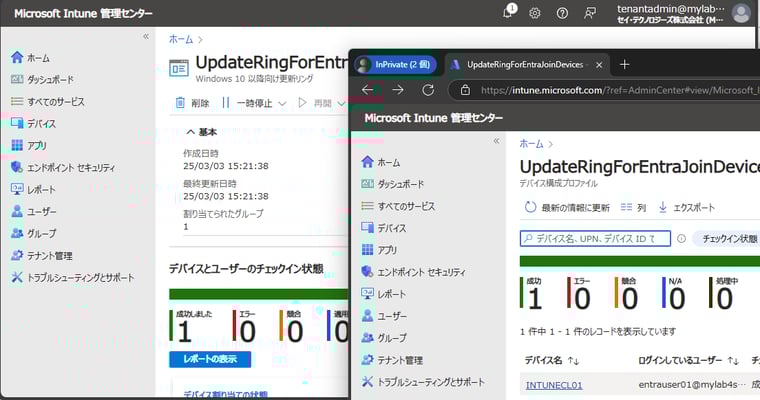Open グループ in front window sidebar
The height and width of the screenshot is (400, 760).
tap(384, 338)
